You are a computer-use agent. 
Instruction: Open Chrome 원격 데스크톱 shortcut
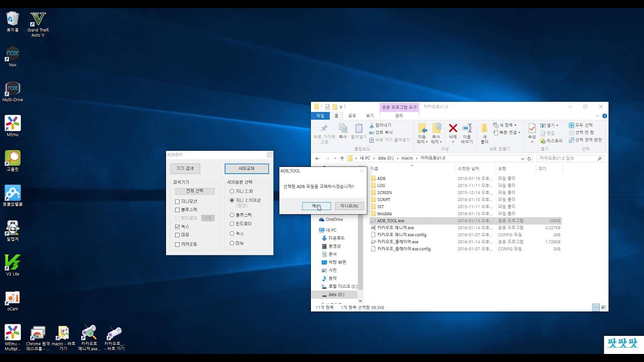tap(38, 338)
